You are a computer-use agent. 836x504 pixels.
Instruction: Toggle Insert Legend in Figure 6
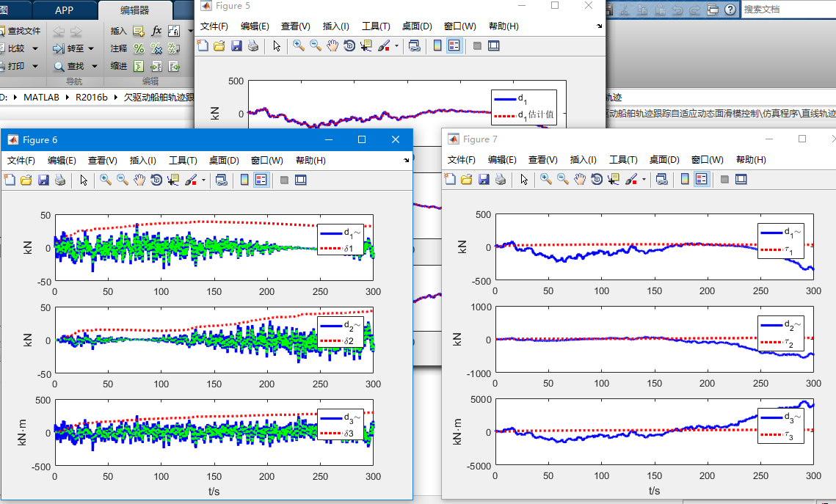coord(261,180)
